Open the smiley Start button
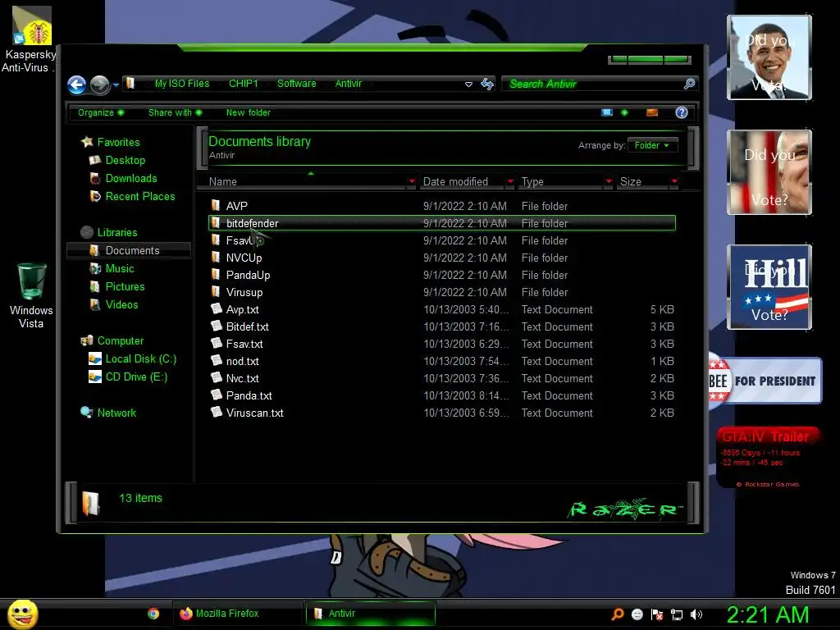Screen dimensions: 840x630 (22, 614)
